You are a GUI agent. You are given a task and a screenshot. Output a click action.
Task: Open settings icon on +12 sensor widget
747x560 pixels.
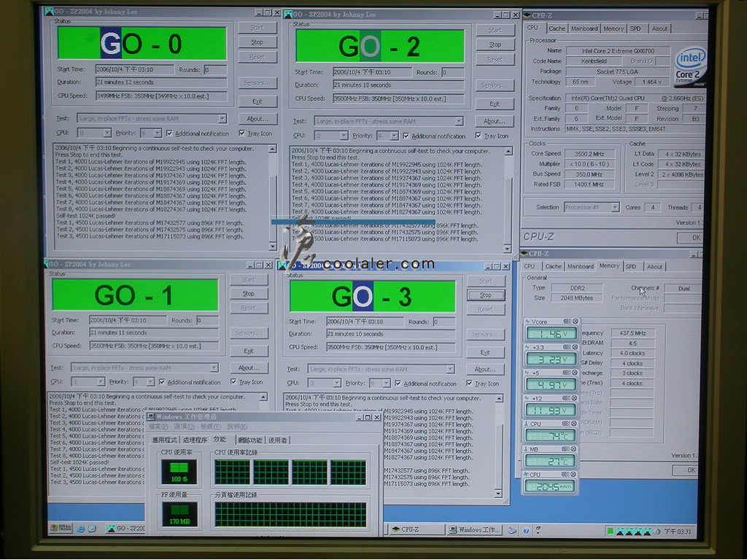pos(567,397)
